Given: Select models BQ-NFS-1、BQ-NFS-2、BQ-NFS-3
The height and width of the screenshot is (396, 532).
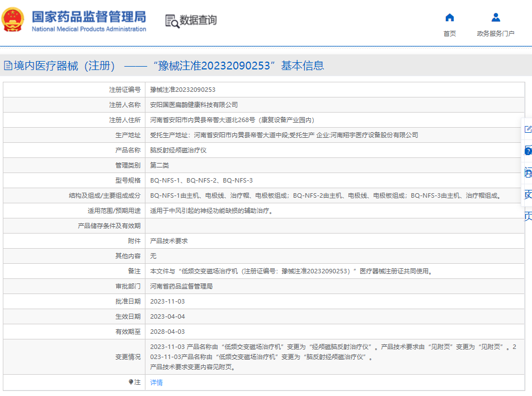Looking at the screenshot, I should (x=201, y=180).
